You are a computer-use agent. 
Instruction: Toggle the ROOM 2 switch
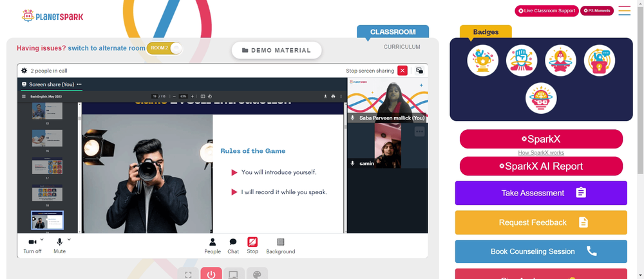click(164, 48)
